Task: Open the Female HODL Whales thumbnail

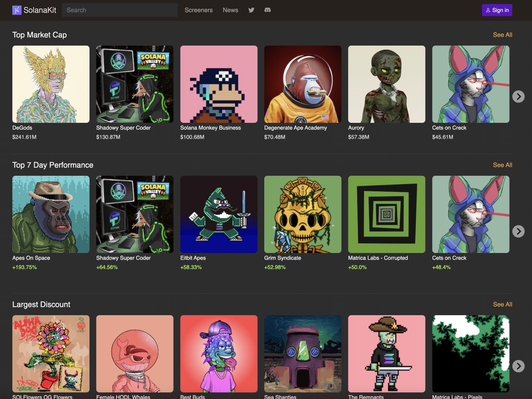Action: click(x=135, y=354)
